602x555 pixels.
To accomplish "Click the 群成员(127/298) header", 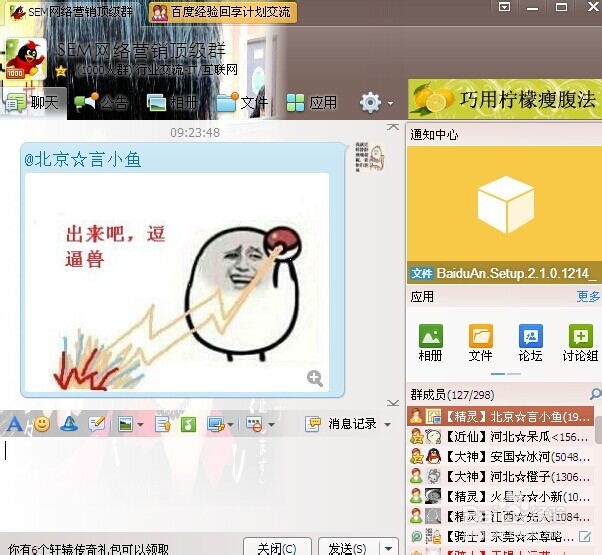I will coord(452,395).
